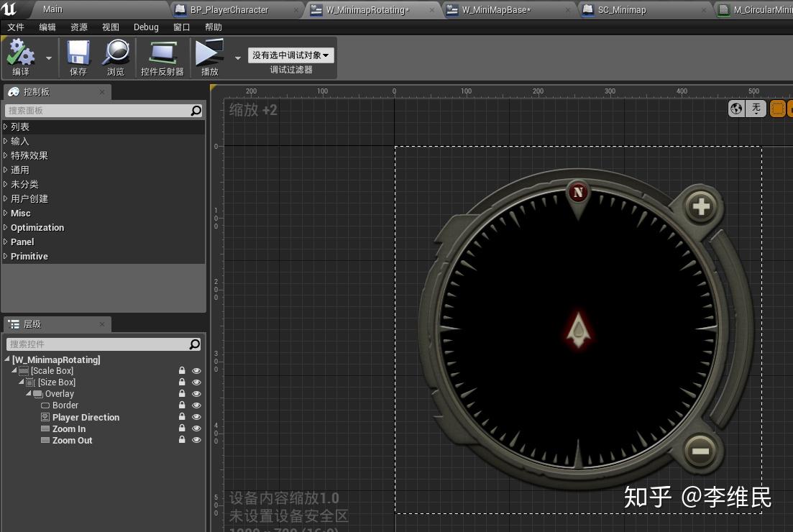Click the 浏览 browse icon
Viewport: 793px width, 532px height.
115,58
